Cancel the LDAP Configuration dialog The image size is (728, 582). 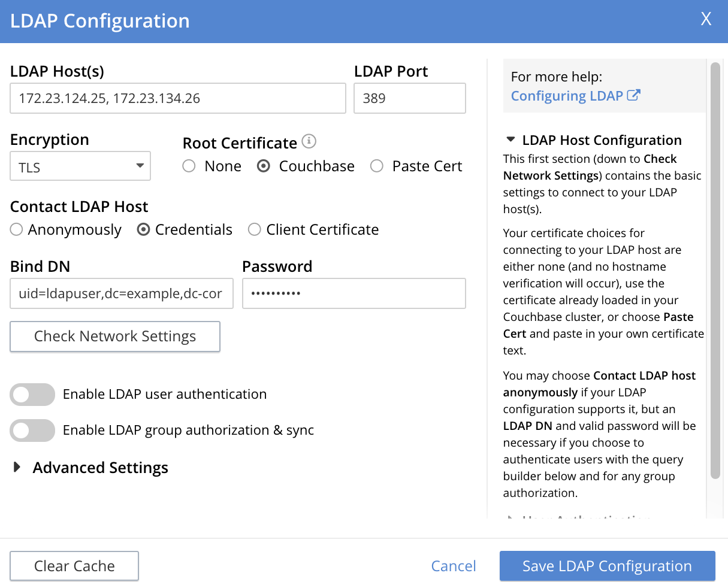click(454, 566)
